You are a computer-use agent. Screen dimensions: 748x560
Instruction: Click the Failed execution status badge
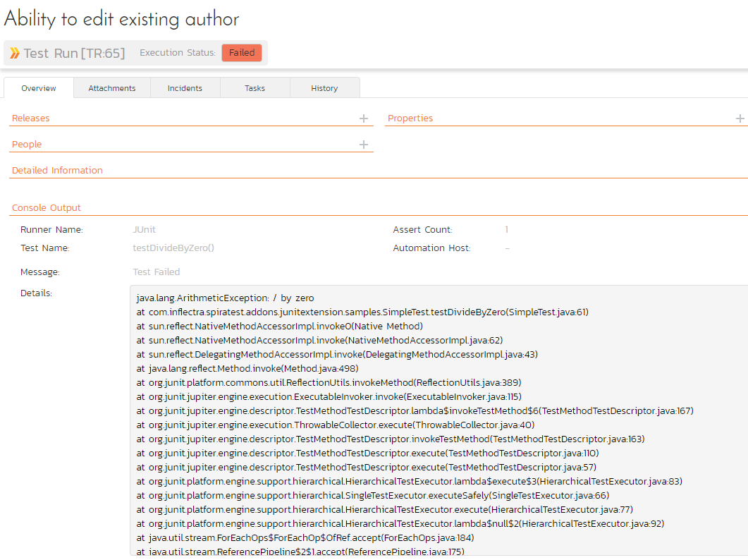[242, 53]
